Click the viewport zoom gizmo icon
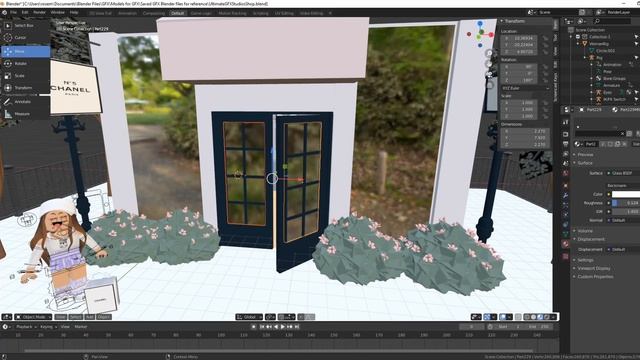The width and height of the screenshot is (640, 360). click(x=489, y=53)
